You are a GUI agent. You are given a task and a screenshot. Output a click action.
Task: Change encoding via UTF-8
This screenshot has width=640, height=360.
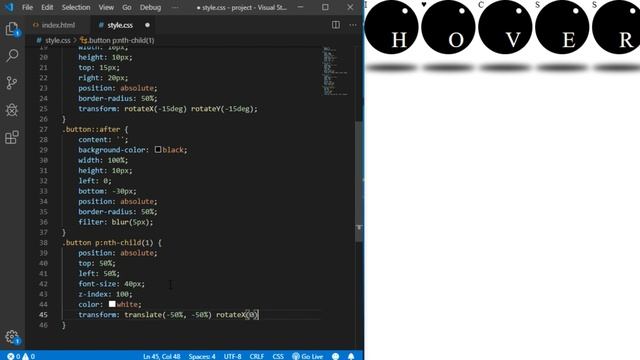232,356
